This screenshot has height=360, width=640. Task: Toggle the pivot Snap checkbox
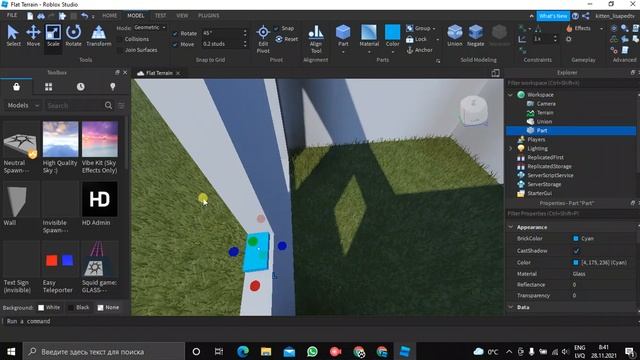(x=276, y=28)
